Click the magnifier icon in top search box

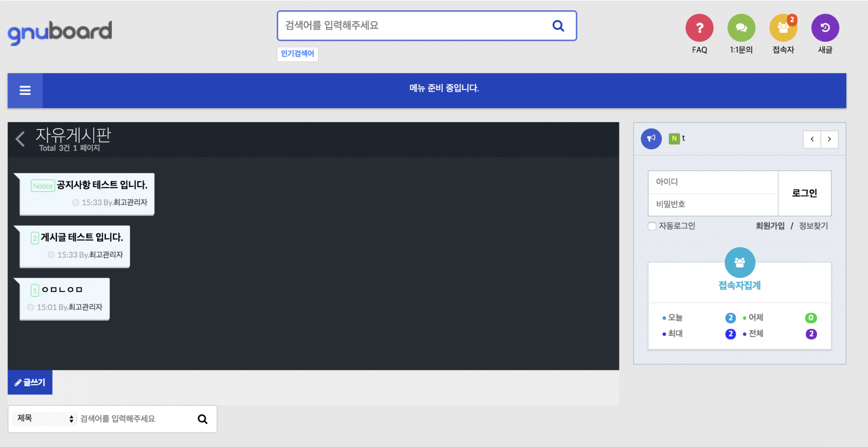pos(558,25)
